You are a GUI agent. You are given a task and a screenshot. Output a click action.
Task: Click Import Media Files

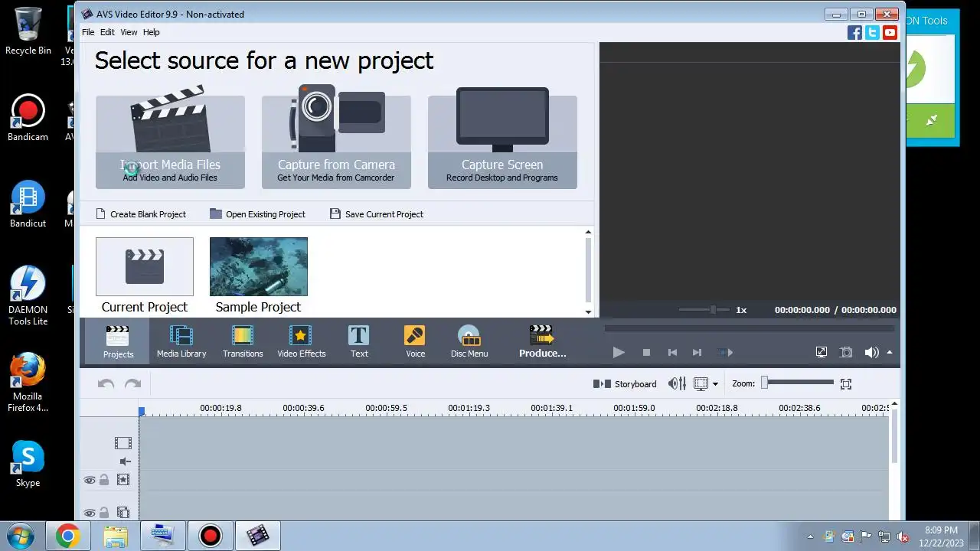[170, 142]
